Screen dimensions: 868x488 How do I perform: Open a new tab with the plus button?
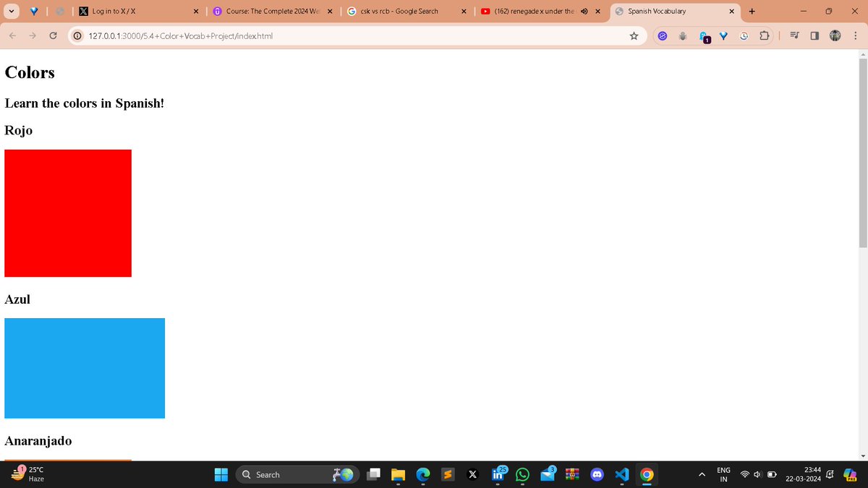pyautogui.click(x=752, y=11)
